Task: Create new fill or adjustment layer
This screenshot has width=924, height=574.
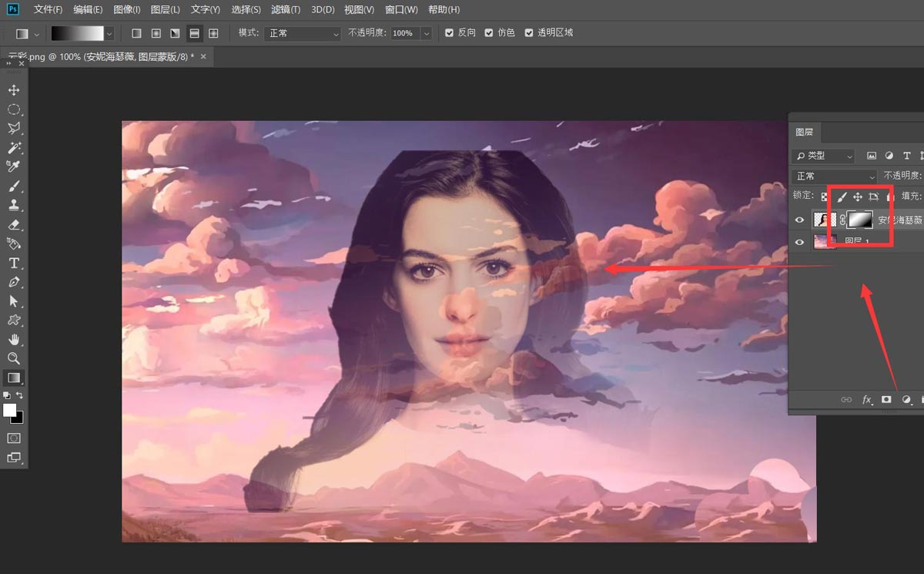Action: [x=906, y=400]
